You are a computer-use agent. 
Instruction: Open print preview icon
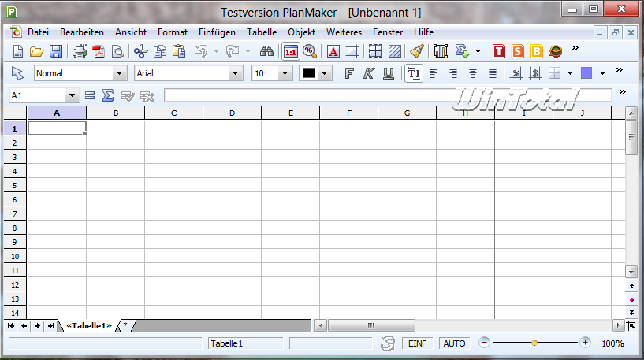117,51
